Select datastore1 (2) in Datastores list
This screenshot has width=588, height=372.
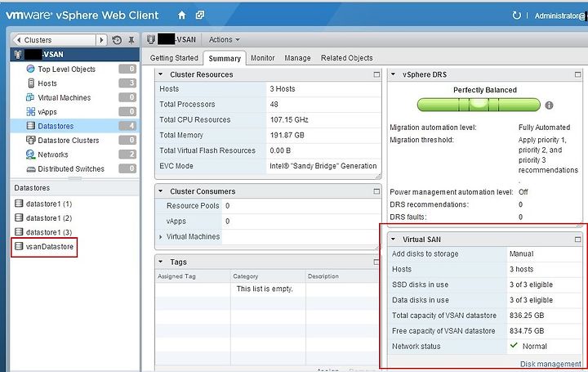[49, 218]
